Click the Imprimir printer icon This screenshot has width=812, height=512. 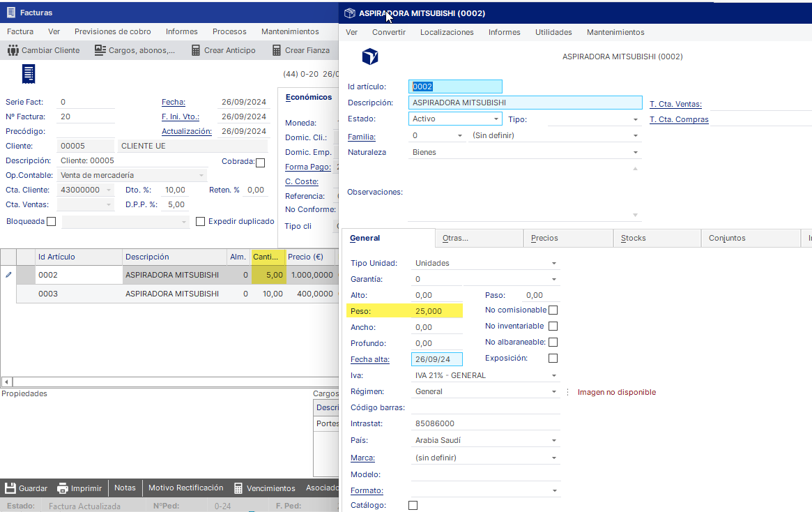[x=63, y=488]
